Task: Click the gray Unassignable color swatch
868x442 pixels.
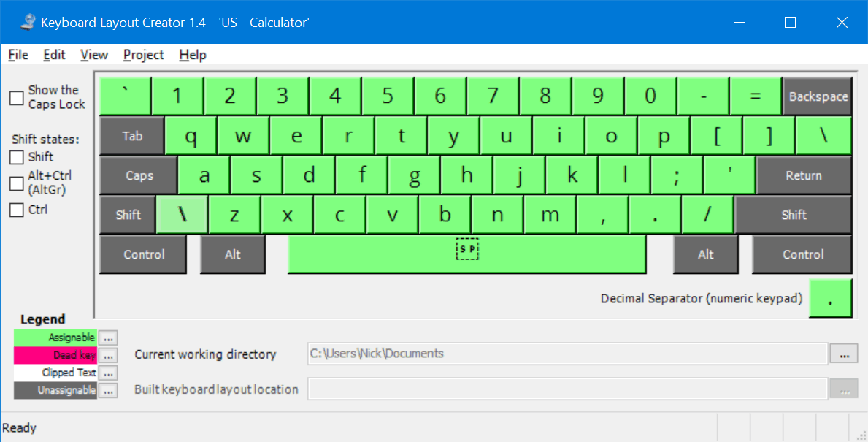Action: (x=55, y=390)
